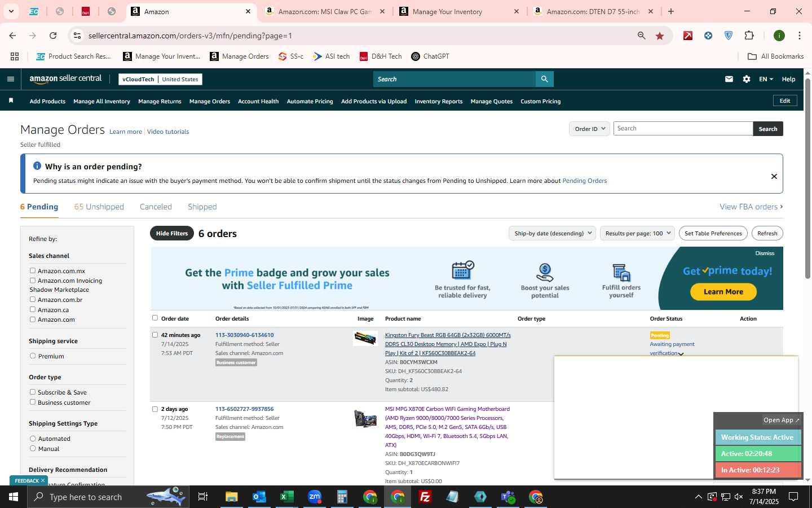Switch to the Canceled orders tab
812x508 pixels.
click(x=156, y=207)
